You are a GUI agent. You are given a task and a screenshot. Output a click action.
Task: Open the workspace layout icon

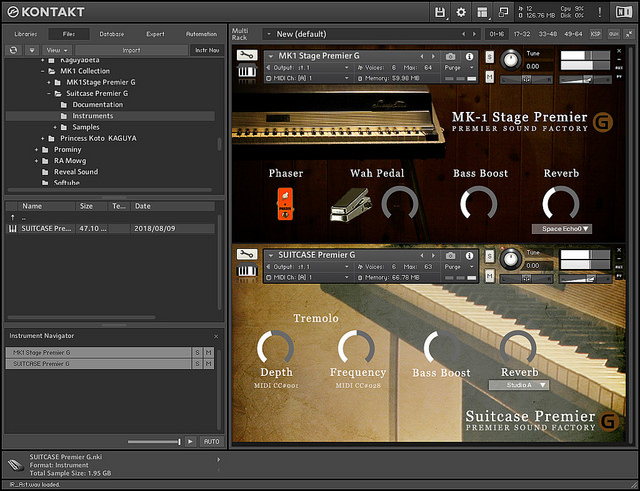coord(482,12)
